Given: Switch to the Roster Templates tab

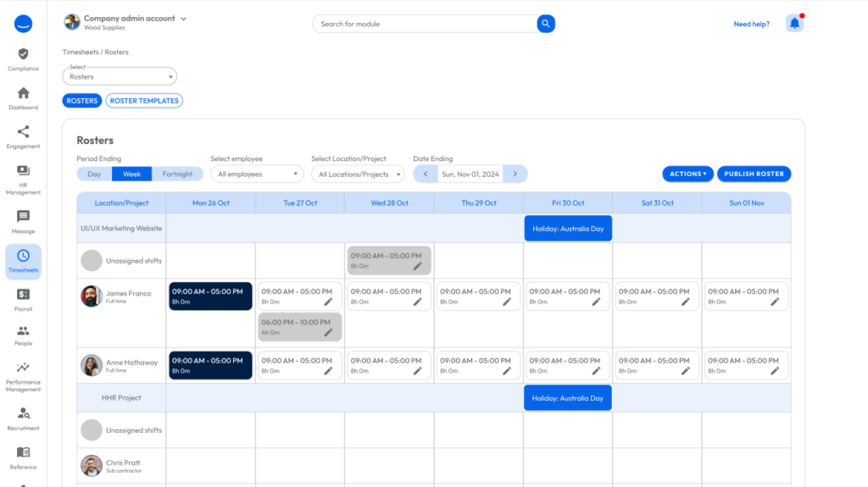Looking at the screenshot, I should [x=144, y=101].
